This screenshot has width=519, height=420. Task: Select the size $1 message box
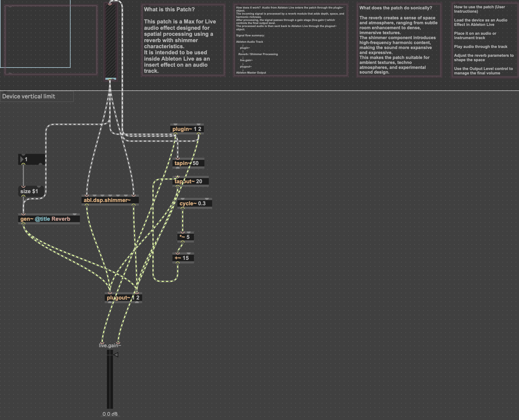point(29,191)
